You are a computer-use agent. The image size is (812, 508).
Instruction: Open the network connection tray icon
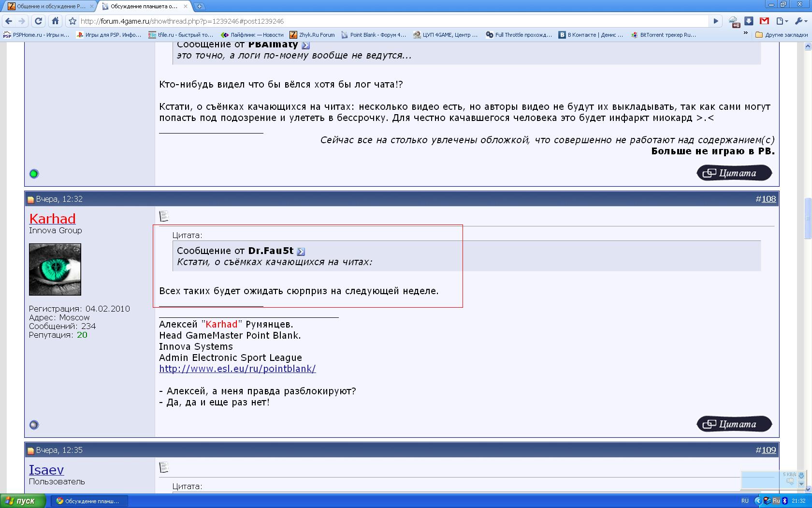pos(767,501)
